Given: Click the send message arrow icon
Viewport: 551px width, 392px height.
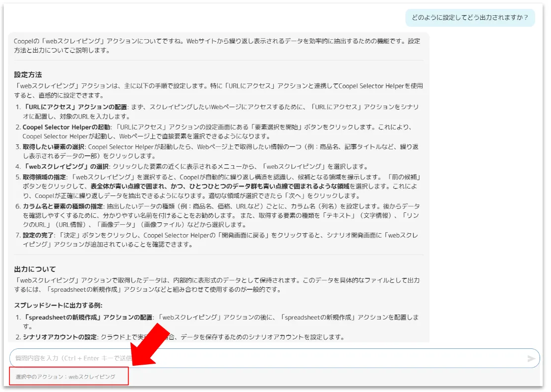Looking at the screenshot, I should coord(531,358).
